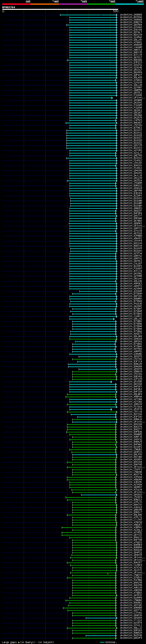146x644 pixels.
Task: Select the UniRef100_Q4JL28 label
Action: (x=131, y=175)
